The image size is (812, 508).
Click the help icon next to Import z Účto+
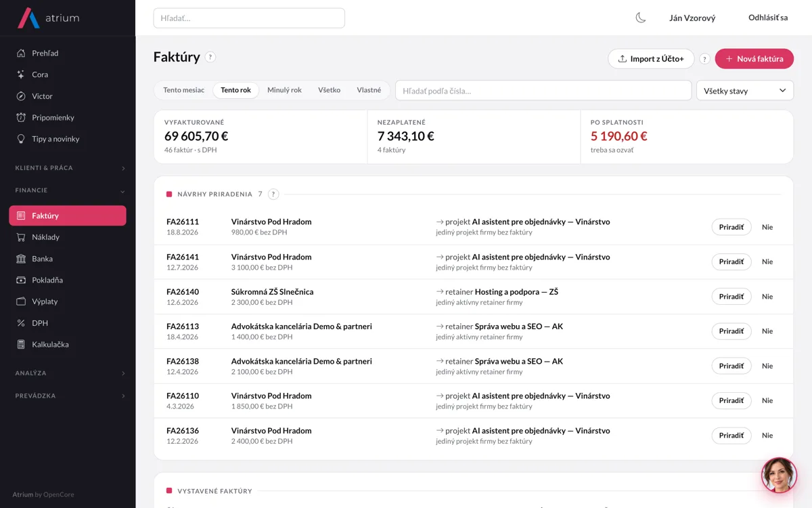pyautogui.click(x=704, y=59)
